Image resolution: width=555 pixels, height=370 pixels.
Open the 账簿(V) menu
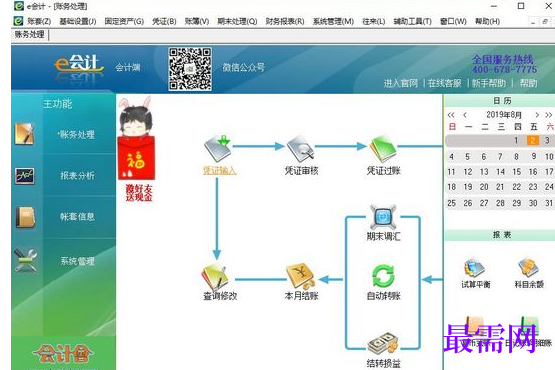pyautogui.click(x=197, y=21)
